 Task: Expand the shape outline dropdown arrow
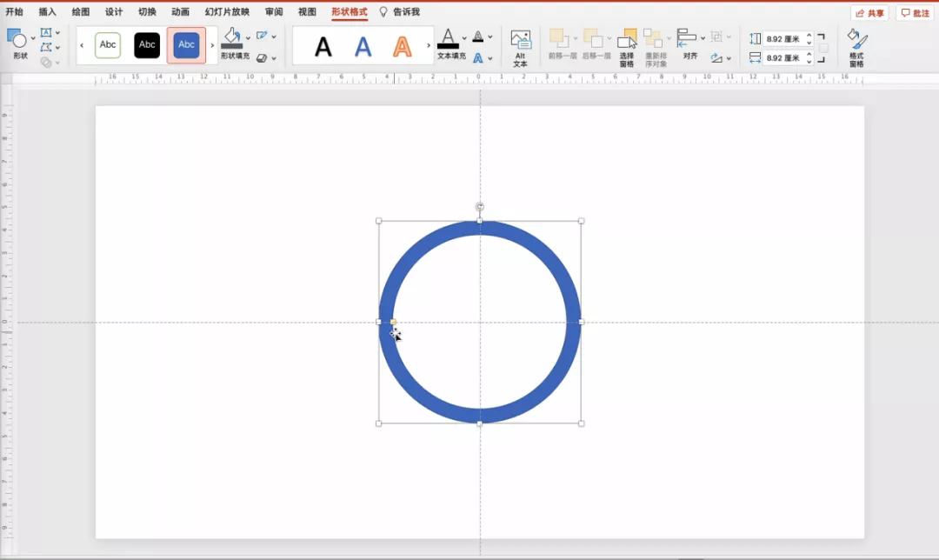(274, 37)
